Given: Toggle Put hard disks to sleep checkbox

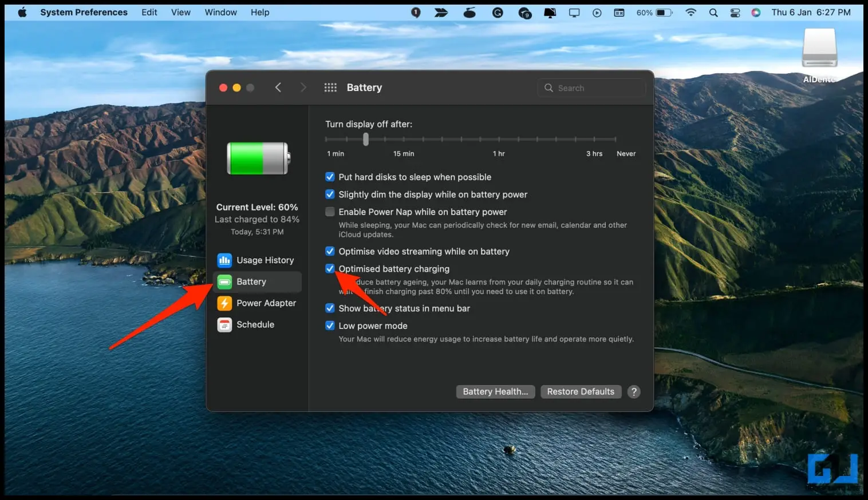Looking at the screenshot, I should (330, 177).
